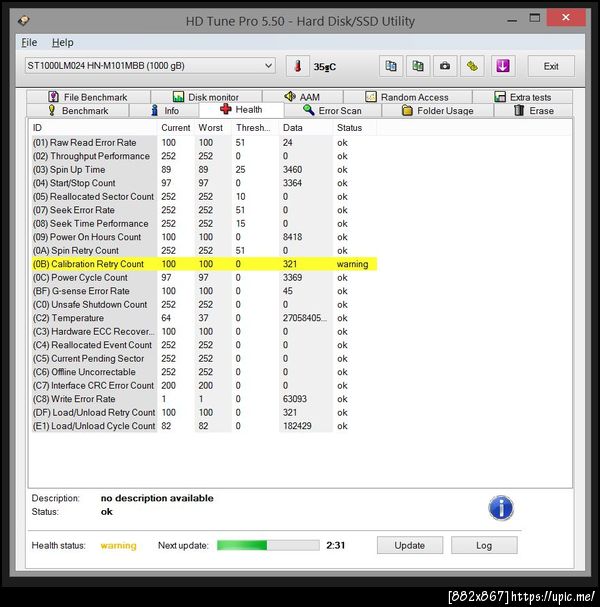Select the Power On Hours Count row

(x=204, y=237)
